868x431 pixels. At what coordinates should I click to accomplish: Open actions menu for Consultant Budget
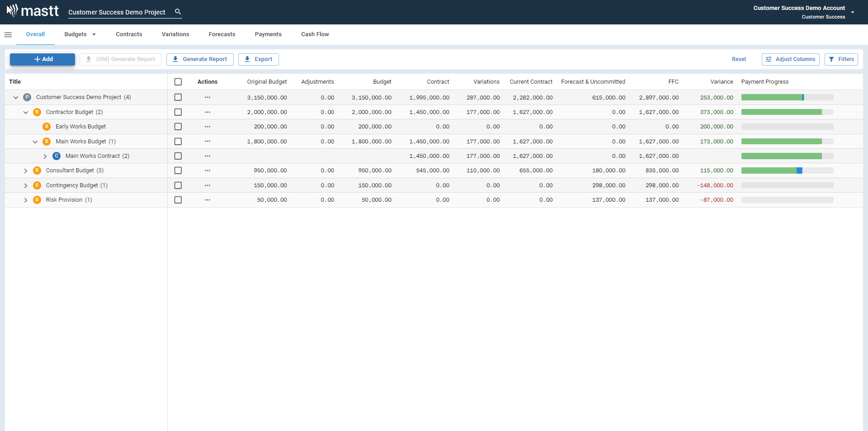coord(208,171)
